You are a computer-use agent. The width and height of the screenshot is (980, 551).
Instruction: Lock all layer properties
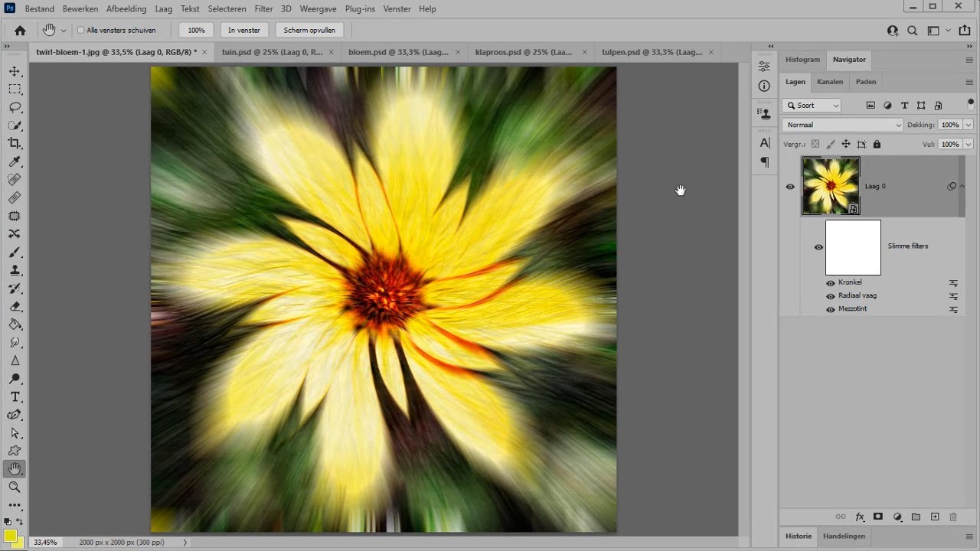pos(877,144)
